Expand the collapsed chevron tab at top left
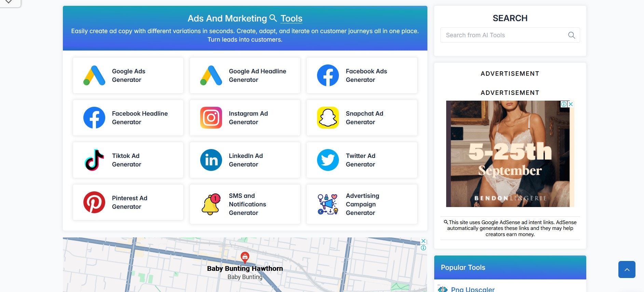 point(9,2)
